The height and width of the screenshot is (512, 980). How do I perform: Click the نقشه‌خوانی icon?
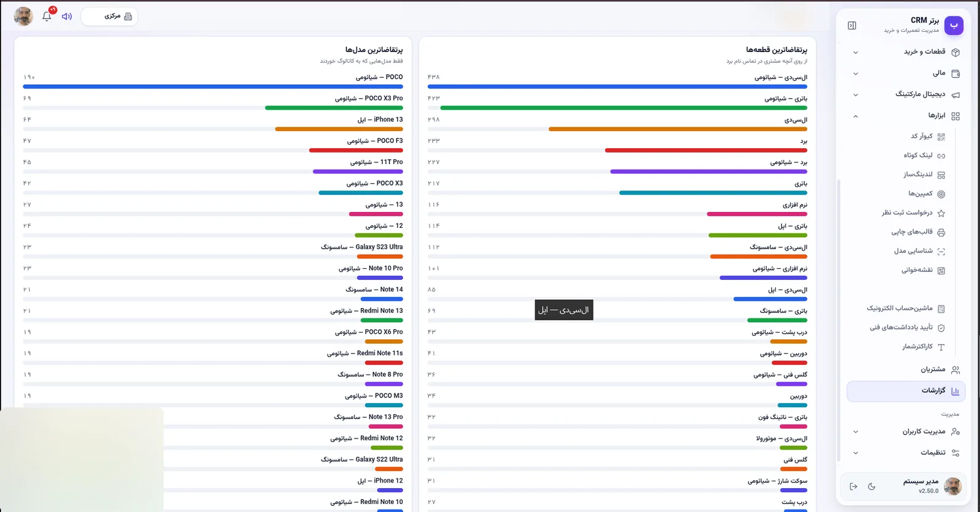pyautogui.click(x=941, y=270)
